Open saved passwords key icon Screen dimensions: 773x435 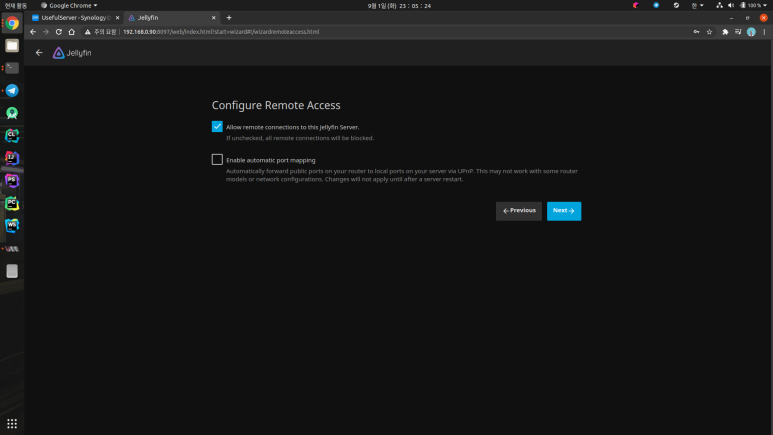[x=696, y=32]
